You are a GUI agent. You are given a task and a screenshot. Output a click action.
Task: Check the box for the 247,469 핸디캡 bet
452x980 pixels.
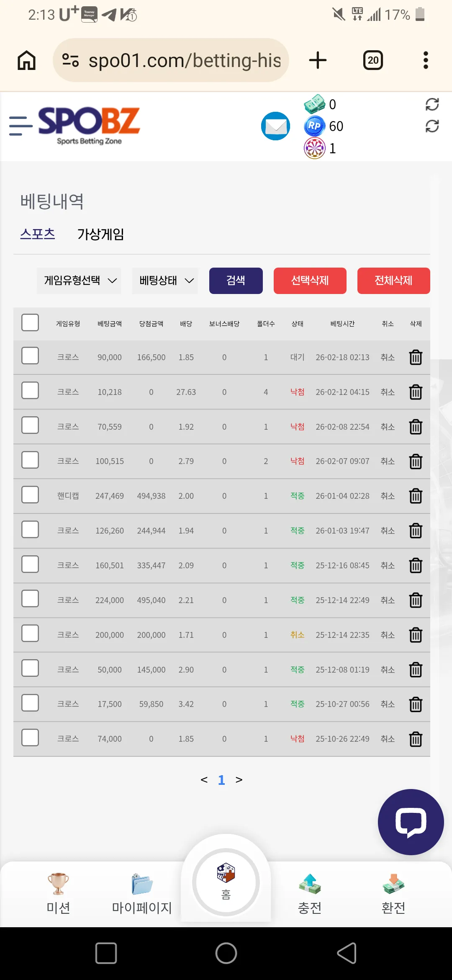(30, 495)
